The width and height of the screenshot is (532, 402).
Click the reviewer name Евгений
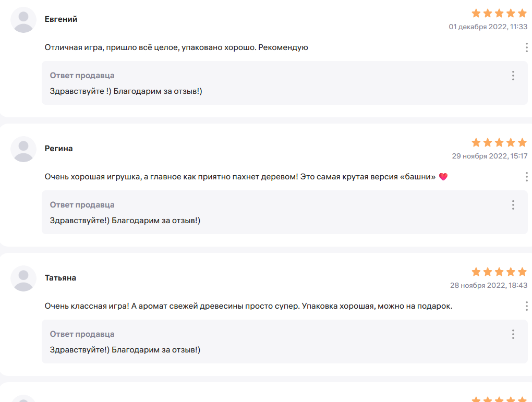coord(61,19)
